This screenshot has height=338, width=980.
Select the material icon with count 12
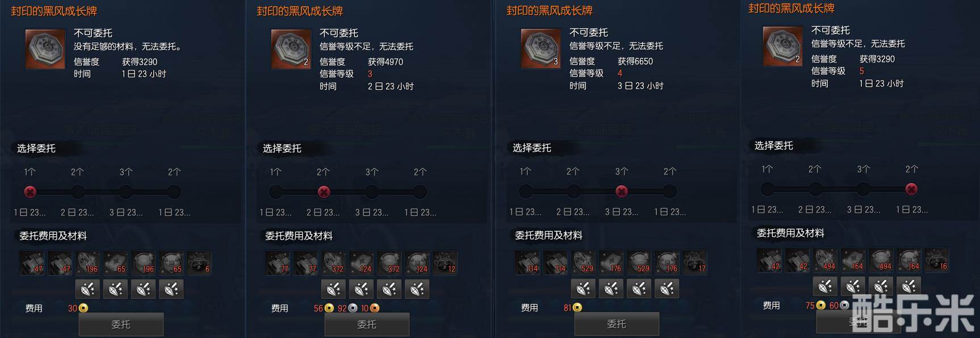coord(445,262)
